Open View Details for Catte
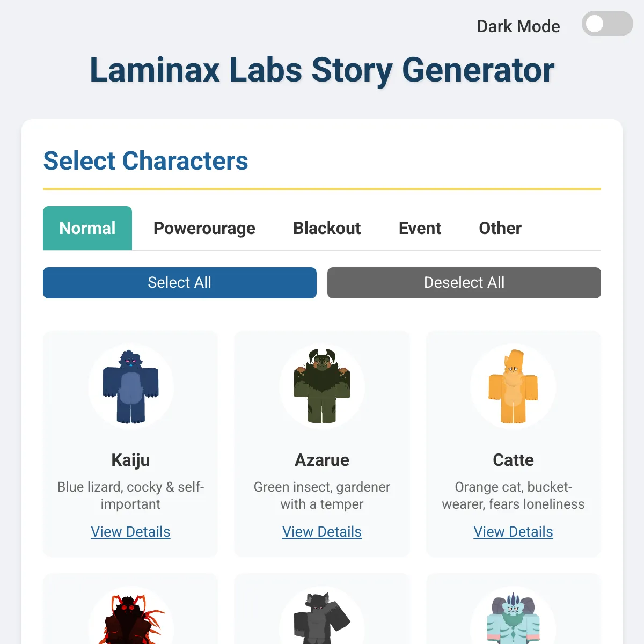Screen dimensions: 644x644 click(513, 532)
